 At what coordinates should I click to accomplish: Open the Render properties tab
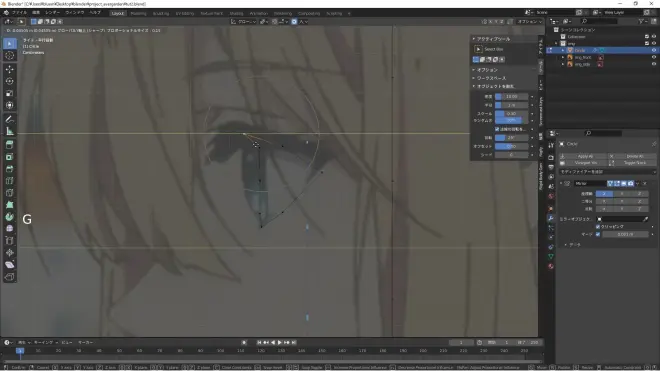551,157
